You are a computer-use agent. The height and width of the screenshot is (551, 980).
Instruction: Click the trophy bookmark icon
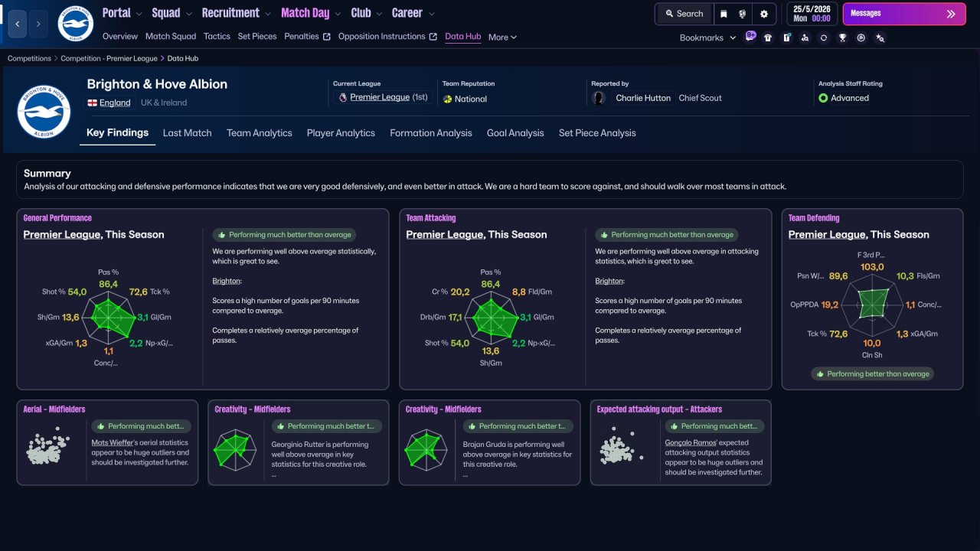click(x=842, y=37)
